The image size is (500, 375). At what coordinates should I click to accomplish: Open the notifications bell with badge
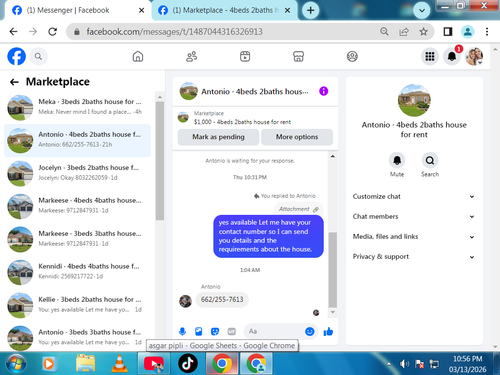[452, 56]
